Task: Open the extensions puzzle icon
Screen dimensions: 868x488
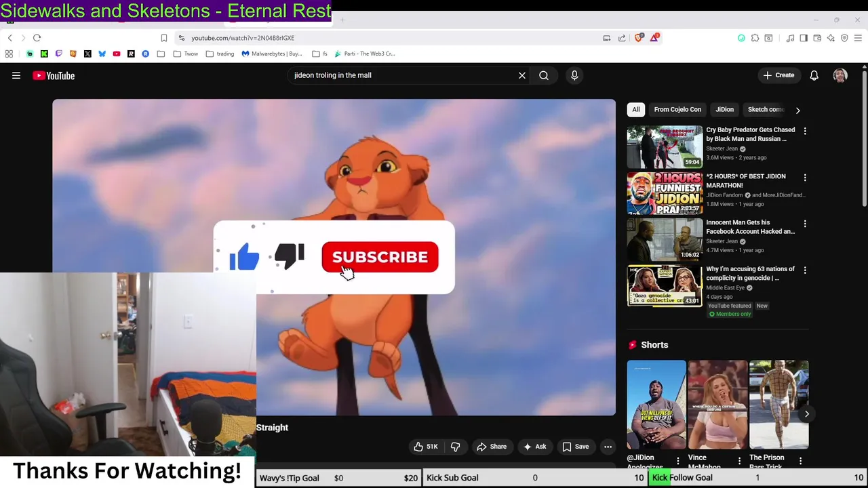Action: (755, 38)
